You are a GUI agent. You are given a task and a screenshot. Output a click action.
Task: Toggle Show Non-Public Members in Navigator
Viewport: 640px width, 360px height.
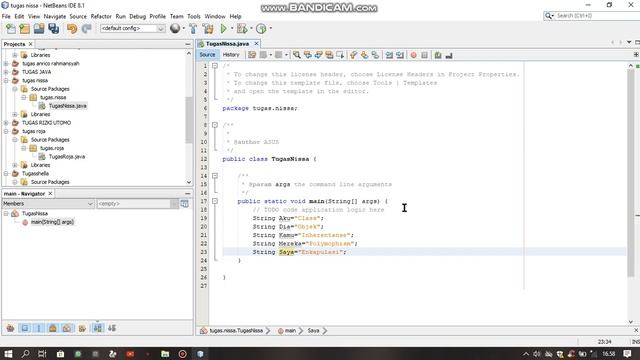(x=53, y=328)
